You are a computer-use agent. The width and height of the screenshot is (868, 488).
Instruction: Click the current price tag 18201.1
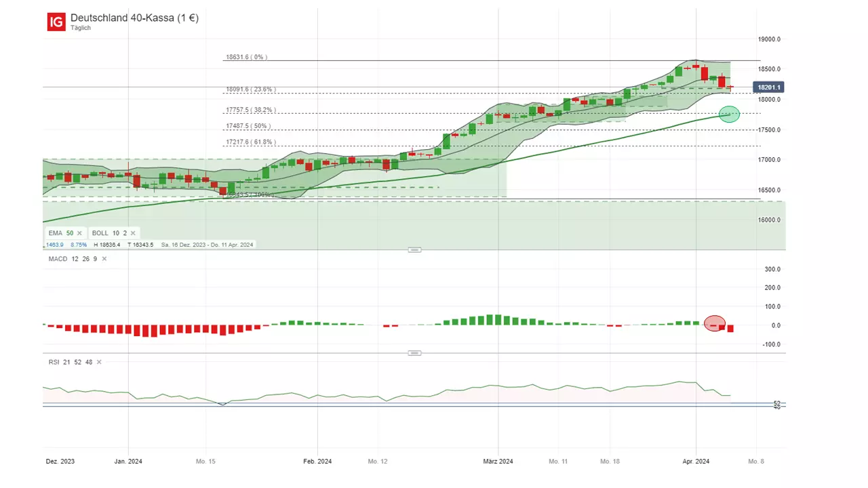(770, 87)
